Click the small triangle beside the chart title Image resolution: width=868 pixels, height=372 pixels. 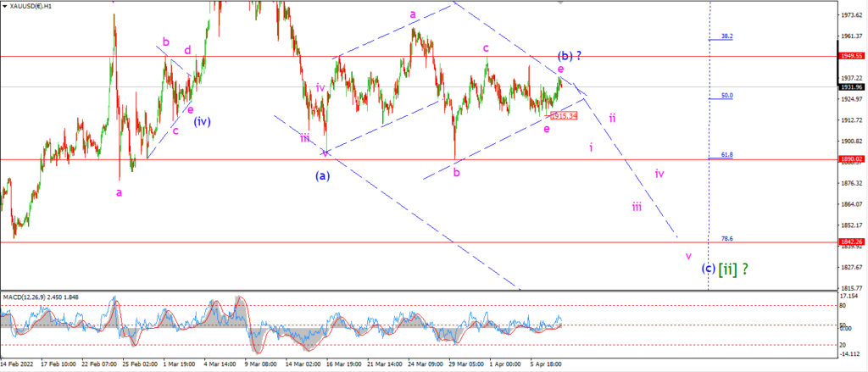click(5, 4)
